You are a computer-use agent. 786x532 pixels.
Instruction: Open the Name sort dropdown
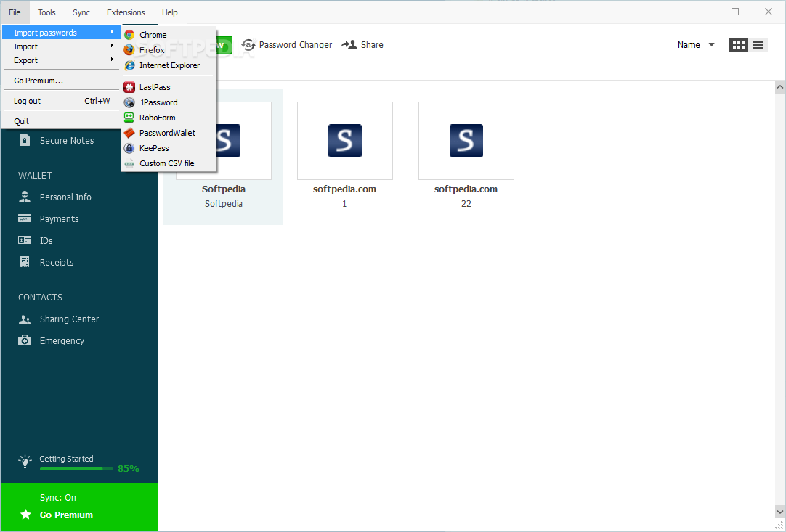coord(696,45)
